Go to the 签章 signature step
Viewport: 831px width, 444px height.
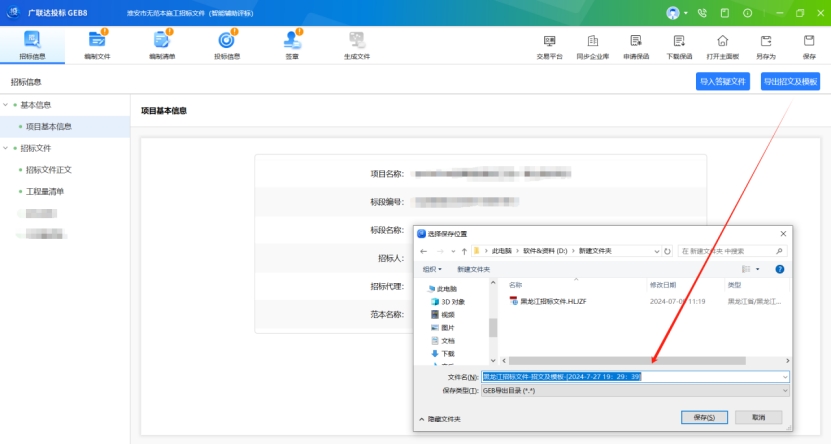click(x=292, y=42)
